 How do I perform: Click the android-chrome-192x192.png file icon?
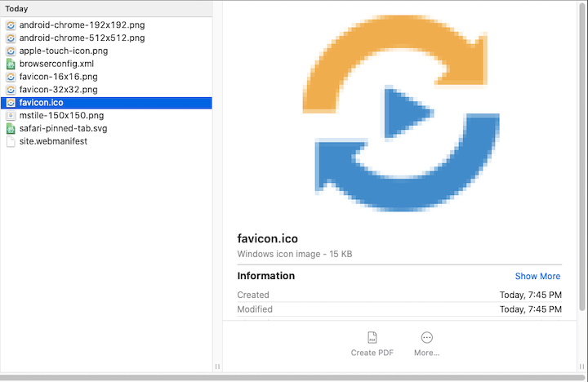[x=11, y=25]
